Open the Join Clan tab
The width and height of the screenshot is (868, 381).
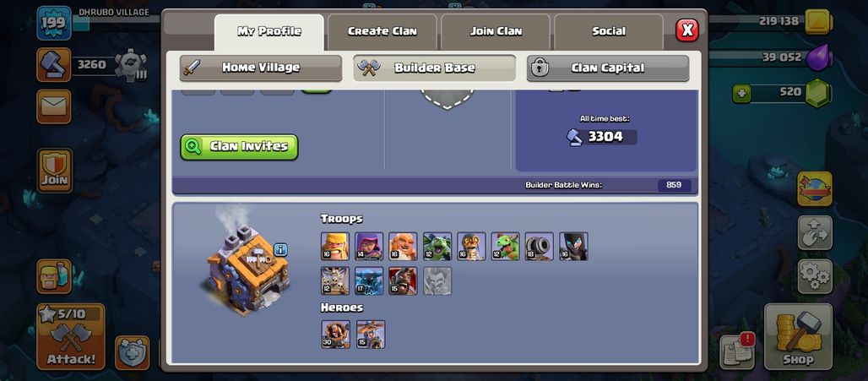(x=496, y=31)
